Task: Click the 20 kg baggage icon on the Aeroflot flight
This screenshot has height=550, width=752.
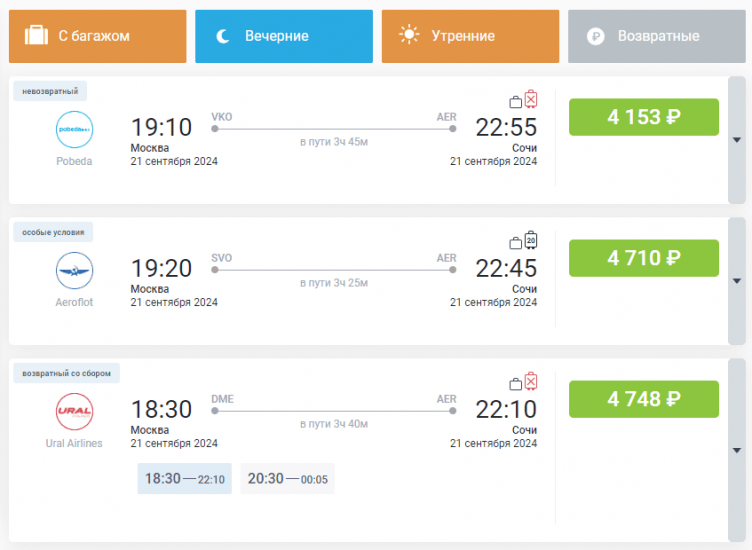Action: point(531,240)
